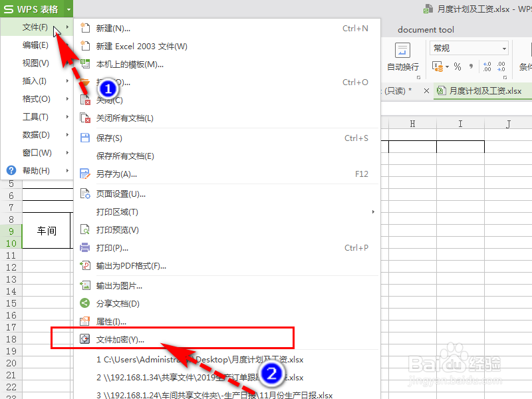This screenshot has height=399, width=532.
Task: Apply percent style formatting
Action: (458, 66)
